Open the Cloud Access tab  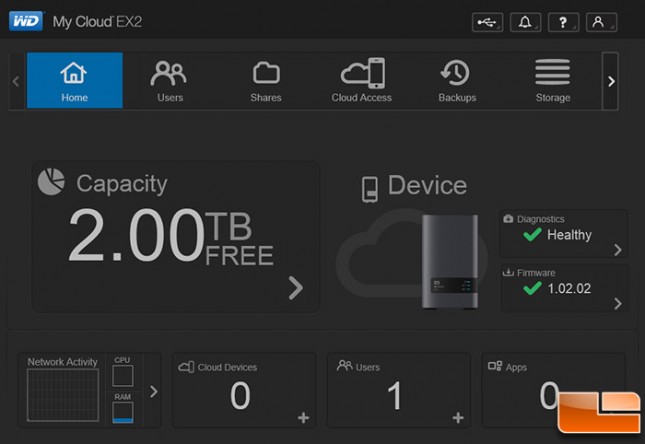coord(362,80)
